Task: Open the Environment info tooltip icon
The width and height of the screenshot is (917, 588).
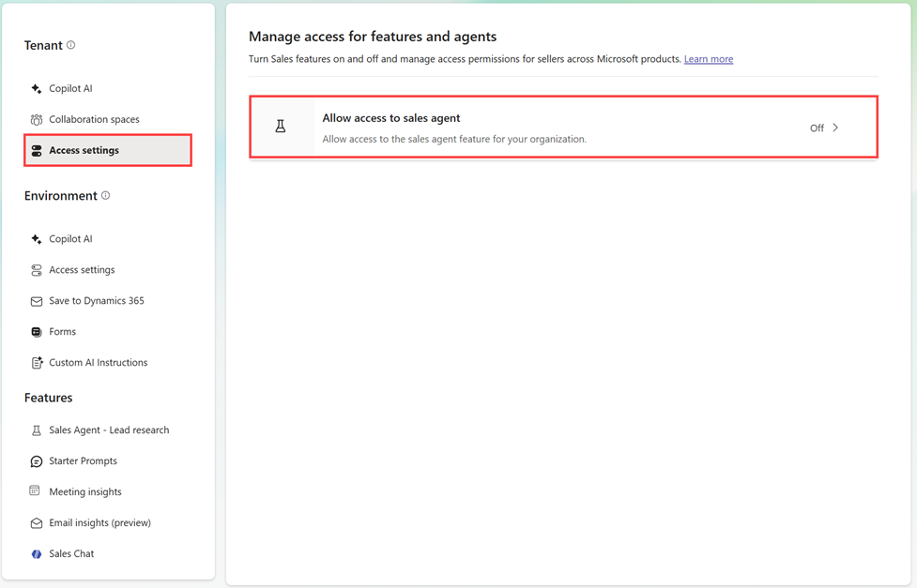Action: pyautogui.click(x=105, y=195)
